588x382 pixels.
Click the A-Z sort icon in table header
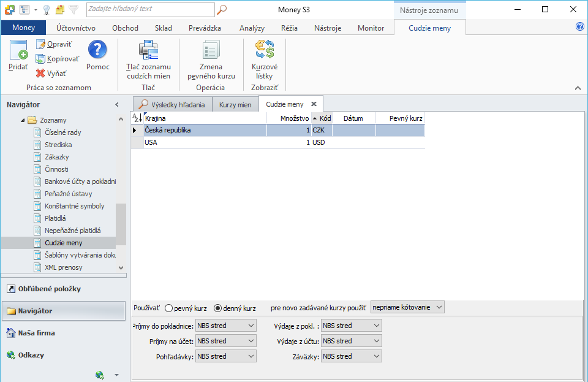click(x=137, y=118)
